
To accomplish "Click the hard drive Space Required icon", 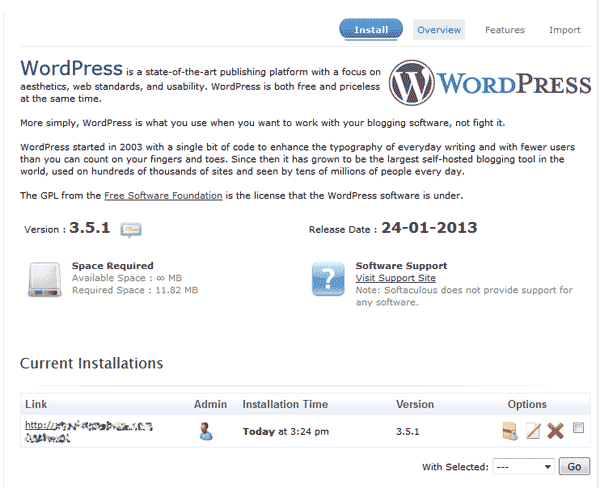I will click(x=44, y=279).
